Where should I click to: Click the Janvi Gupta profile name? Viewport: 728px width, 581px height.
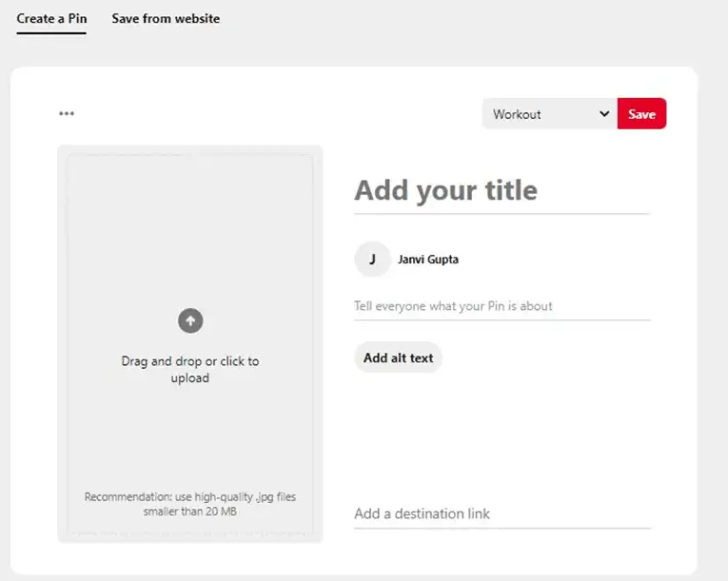tap(428, 259)
